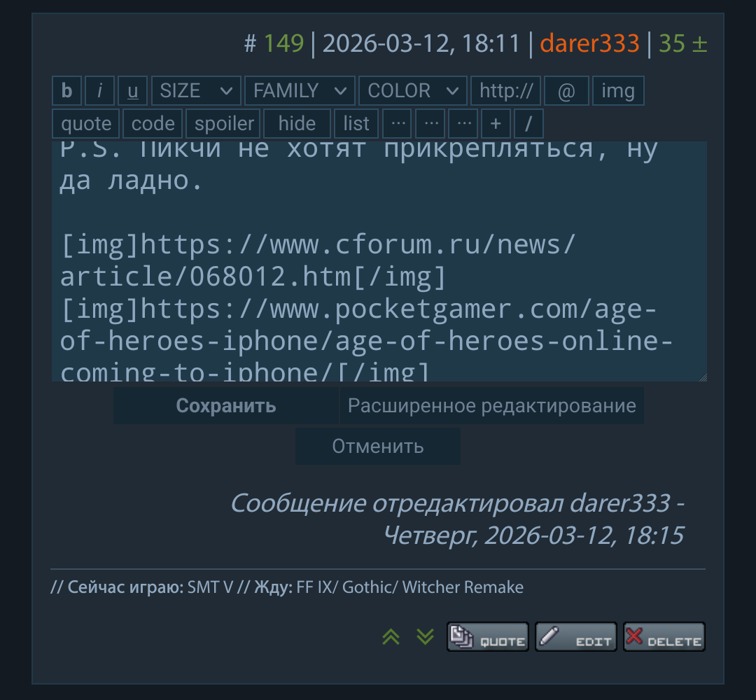The height and width of the screenshot is (700, 756).
Task: Click the hide tag button
Action: click(297, 123)
